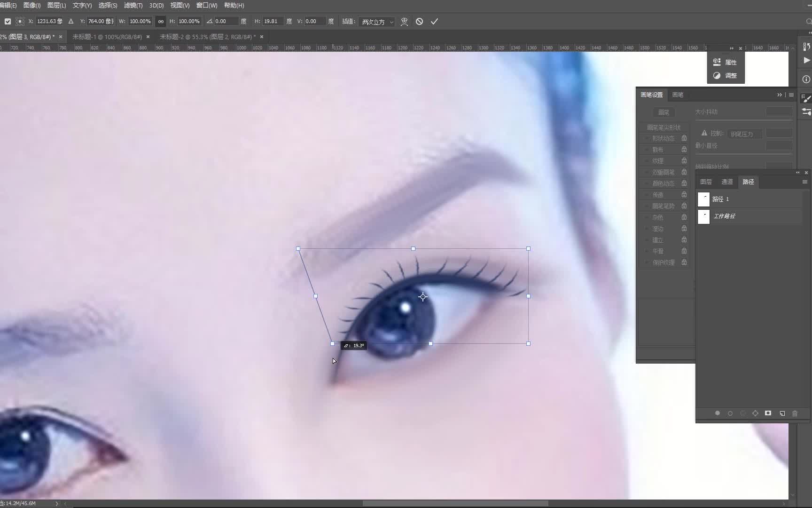Viewport: 812px width, 508px height.
Task: Open the Brushes dock icon
Action: pyautogui.click(x=806, y=111)
